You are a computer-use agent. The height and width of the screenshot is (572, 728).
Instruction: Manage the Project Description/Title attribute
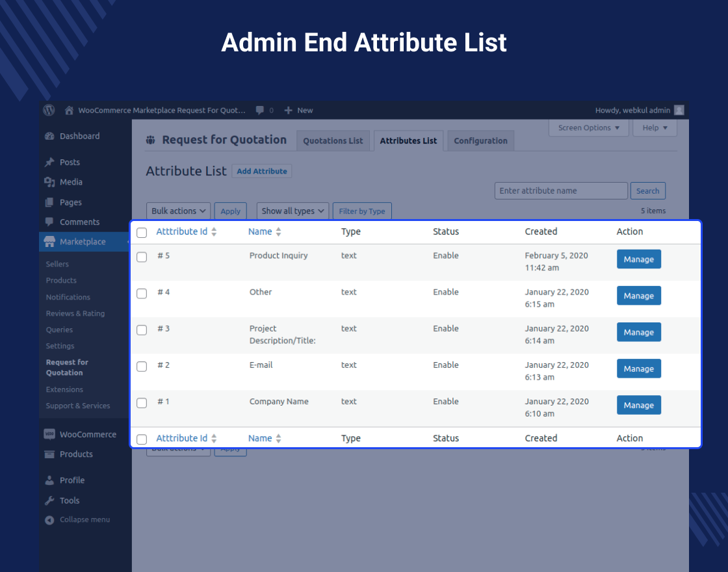pos(639,332)
